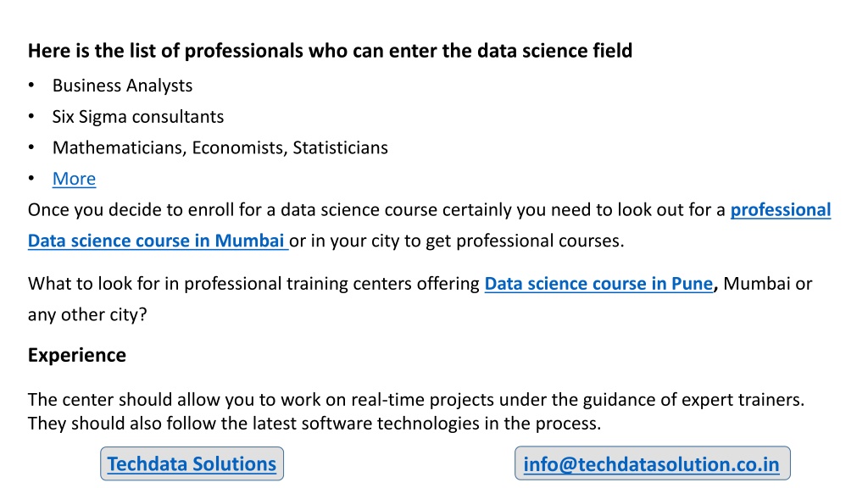
Task: Click the info@techdatasolution.co.in email button
Action: coord(652,463)
